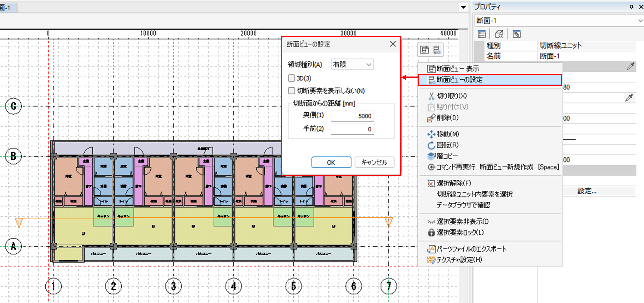
Task: Enable the 3D(3) checkbox
Action: 292,78
